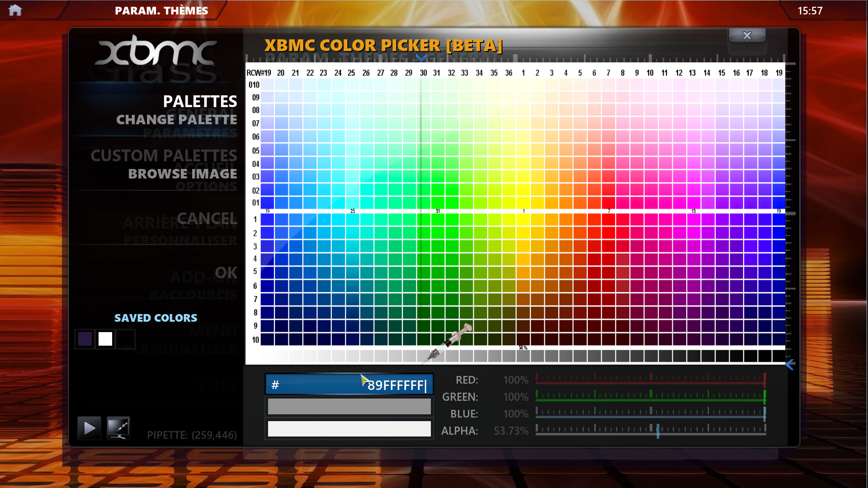This screenshot has width=868, height=488.
Task: Select the pure black grayscale swatch
Action: (x=779, y=357)
